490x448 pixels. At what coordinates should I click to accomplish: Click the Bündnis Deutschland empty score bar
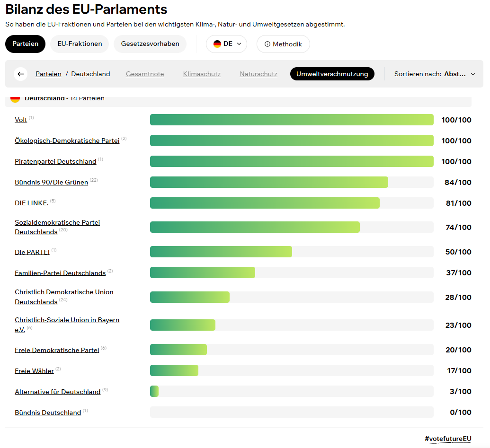pos(292,412)
